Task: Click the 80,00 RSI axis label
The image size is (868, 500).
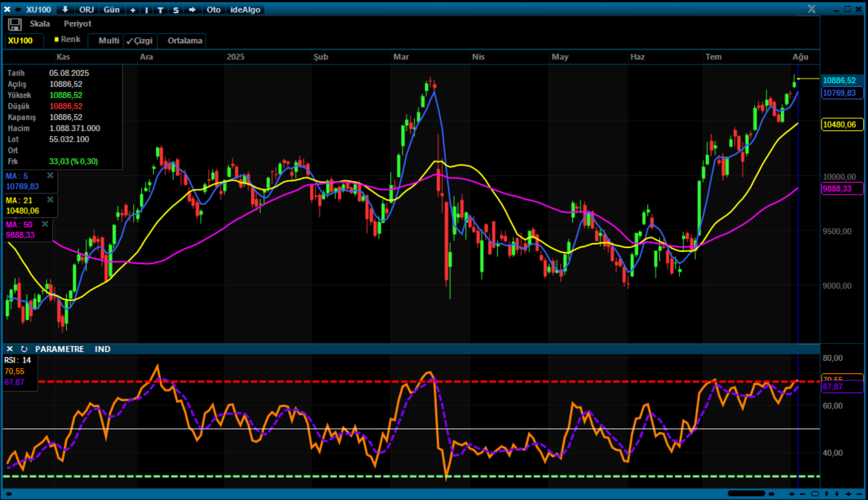Action: click(x=833, y=358)
